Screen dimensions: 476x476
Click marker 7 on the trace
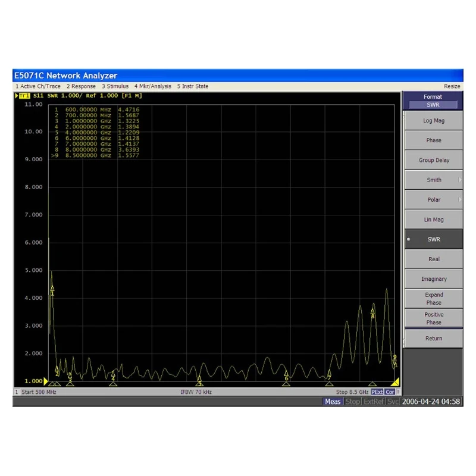330,374
